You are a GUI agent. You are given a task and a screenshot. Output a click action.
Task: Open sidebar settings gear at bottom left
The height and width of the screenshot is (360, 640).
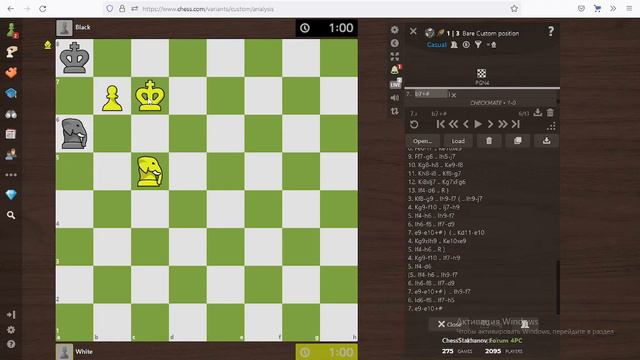coord(11,329)
